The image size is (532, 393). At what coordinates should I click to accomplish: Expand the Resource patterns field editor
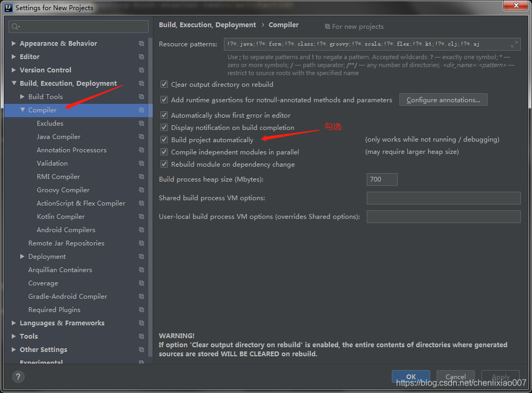514,44
